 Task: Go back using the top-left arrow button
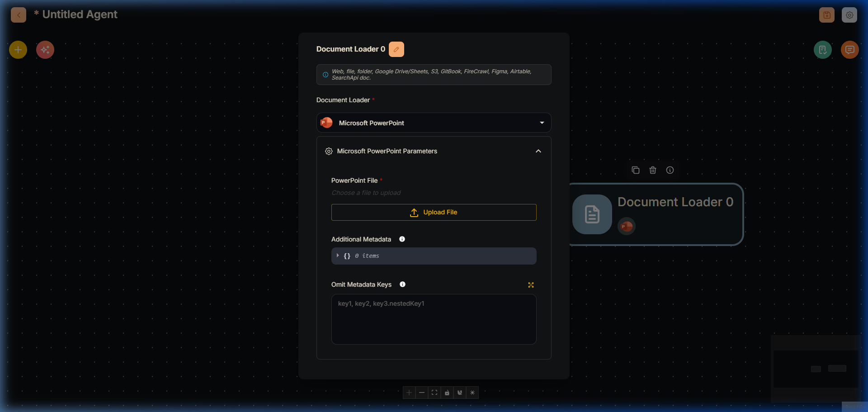(19, 15)
